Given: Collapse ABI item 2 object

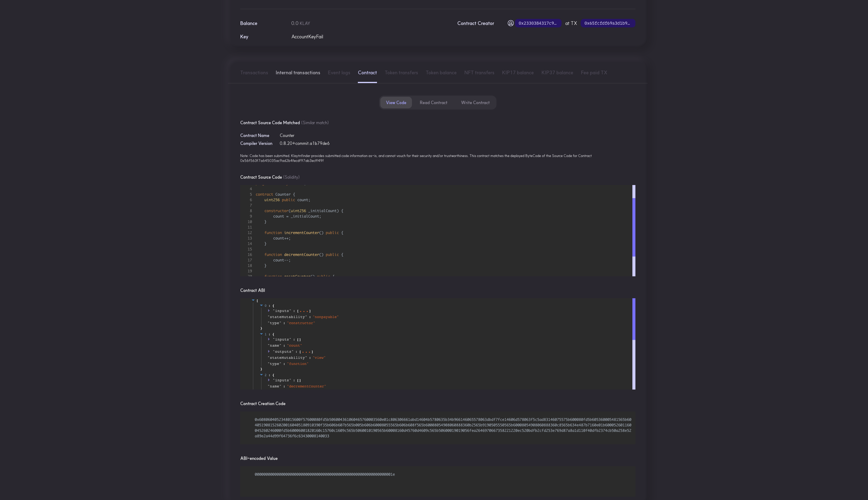Looking at the screenshot, I should click(261, 375).
